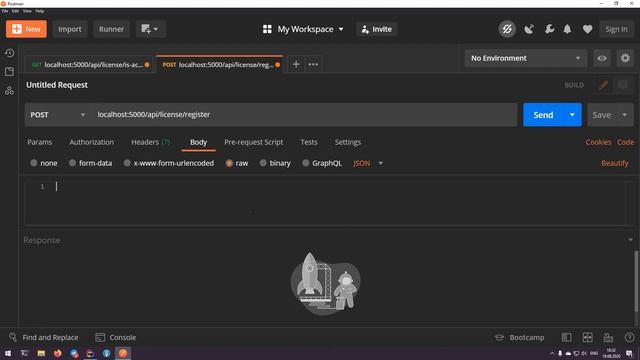Open the Windows Start button
The height and width of the screenshot is (360, 640).
8,353
